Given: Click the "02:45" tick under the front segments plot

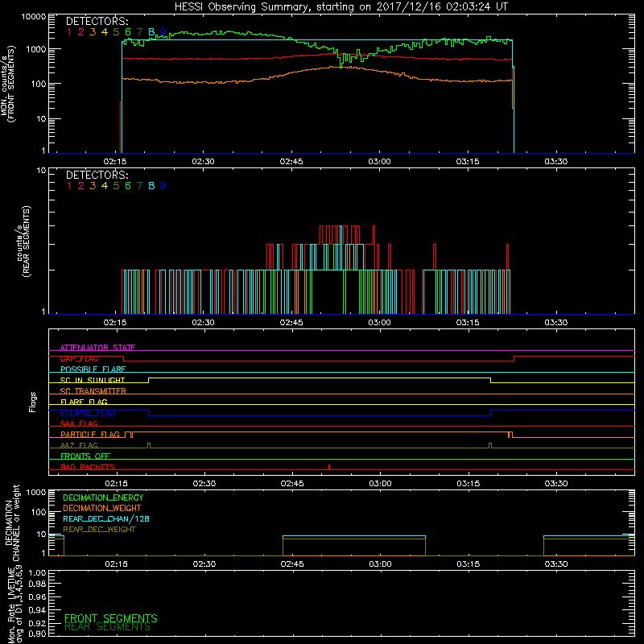Looking at the screenshot, I should 291,162.
